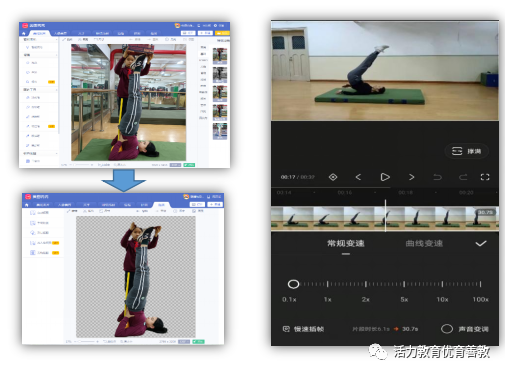The width and height of the screenshot is (505, 374).
Task: Undo the last edit in video editor
Action: point(437,177)
